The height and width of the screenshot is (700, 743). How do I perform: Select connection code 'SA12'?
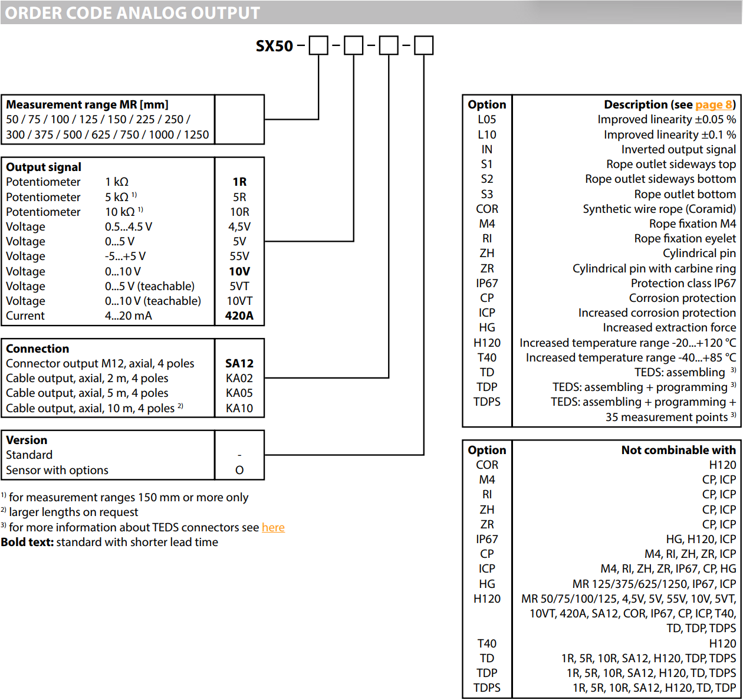239,363
